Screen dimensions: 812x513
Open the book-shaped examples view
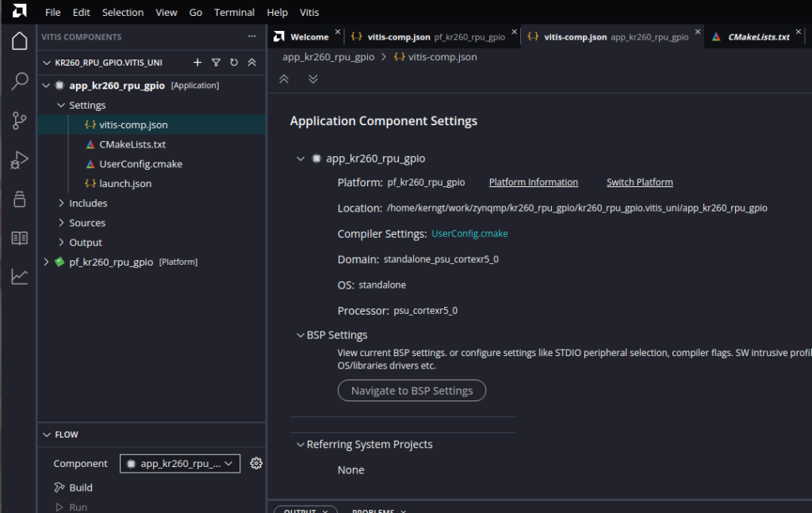click(x=20, y=238)
